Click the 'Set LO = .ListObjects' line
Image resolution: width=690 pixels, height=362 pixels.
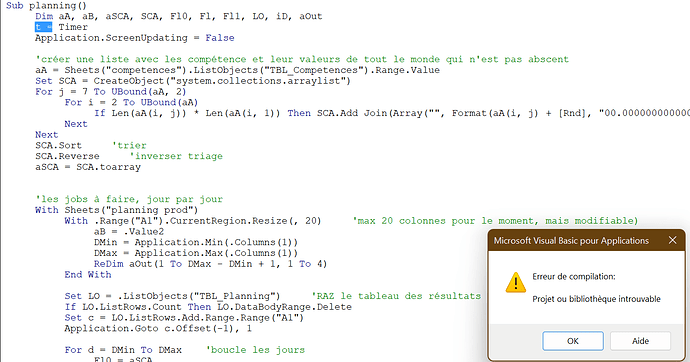(172, 296)
